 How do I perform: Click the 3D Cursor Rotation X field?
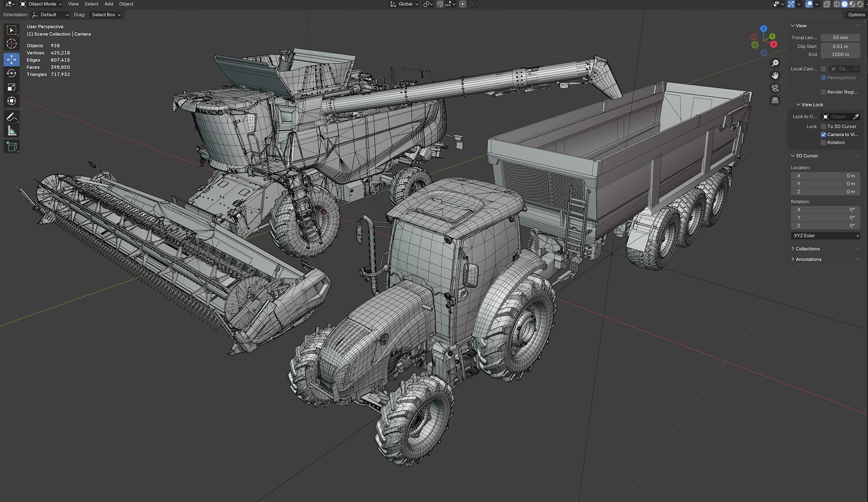pyautogui.click(x=825, y=210)
